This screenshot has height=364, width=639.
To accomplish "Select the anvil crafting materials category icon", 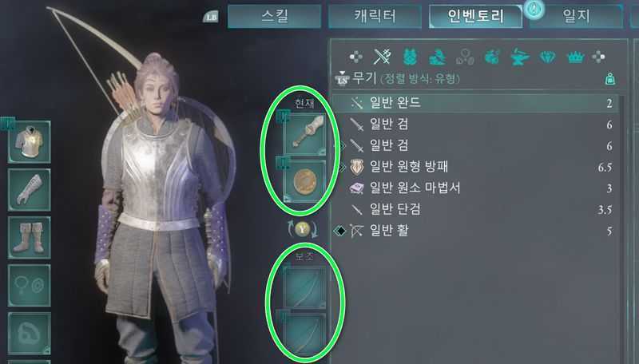I will [520, 57].
